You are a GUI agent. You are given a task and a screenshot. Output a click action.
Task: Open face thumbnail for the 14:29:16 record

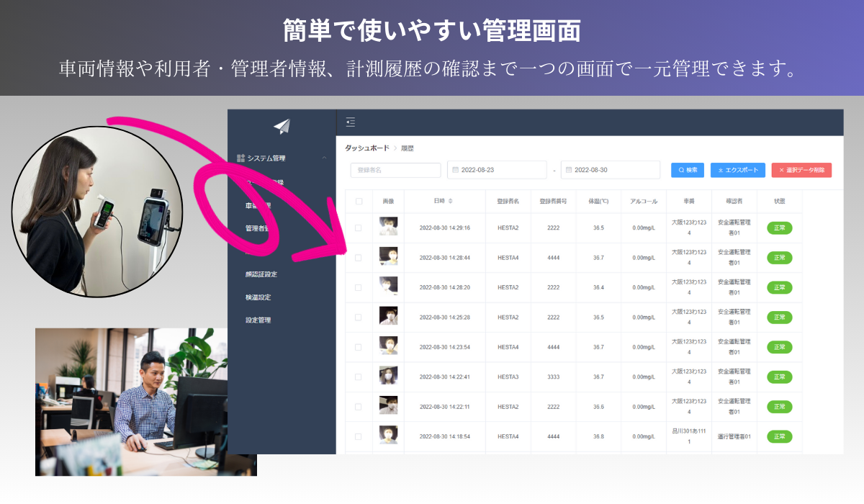point(388,227)
